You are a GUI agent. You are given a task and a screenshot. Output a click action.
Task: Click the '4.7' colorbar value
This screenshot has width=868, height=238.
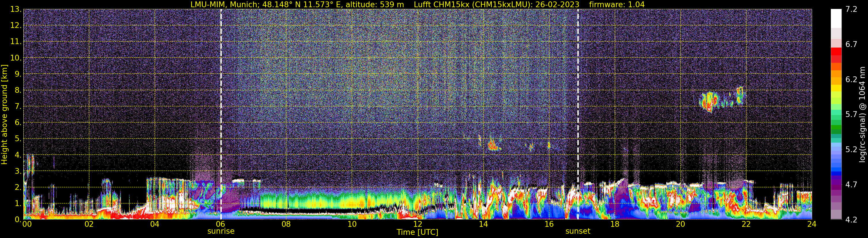[x=851, y=184]
